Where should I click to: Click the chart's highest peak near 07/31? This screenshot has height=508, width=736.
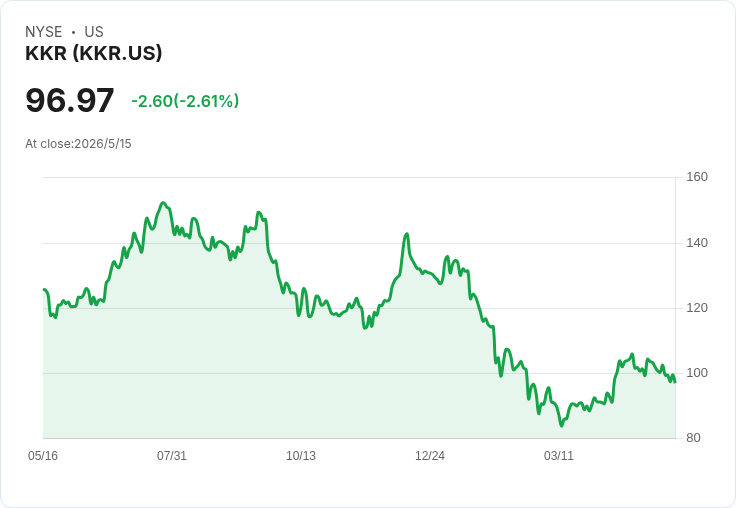click(163, 203)
